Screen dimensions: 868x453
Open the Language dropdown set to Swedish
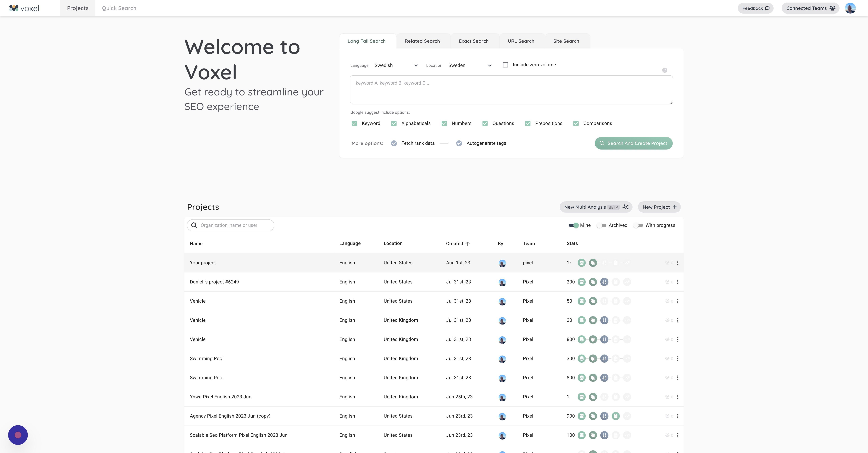[396, 65]
